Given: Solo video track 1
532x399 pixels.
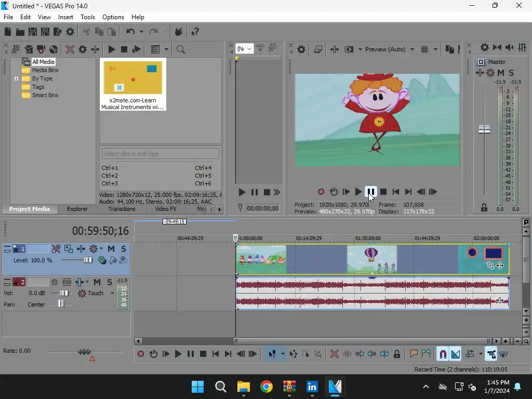Looking at the screenshot, I should [124, 249].
